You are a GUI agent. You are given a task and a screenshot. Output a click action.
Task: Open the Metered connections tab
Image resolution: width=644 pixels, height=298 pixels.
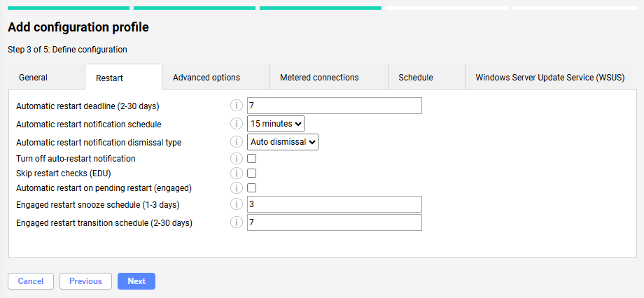[319, 78]
